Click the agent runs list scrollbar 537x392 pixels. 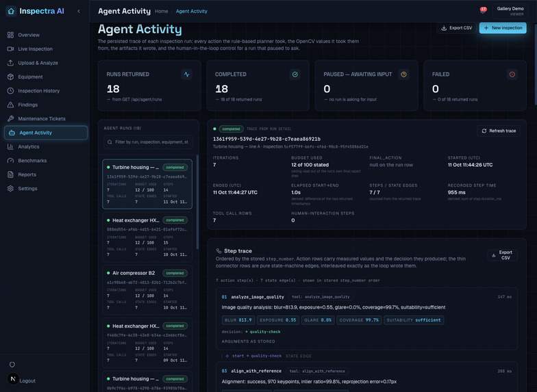tap(197, 202)
